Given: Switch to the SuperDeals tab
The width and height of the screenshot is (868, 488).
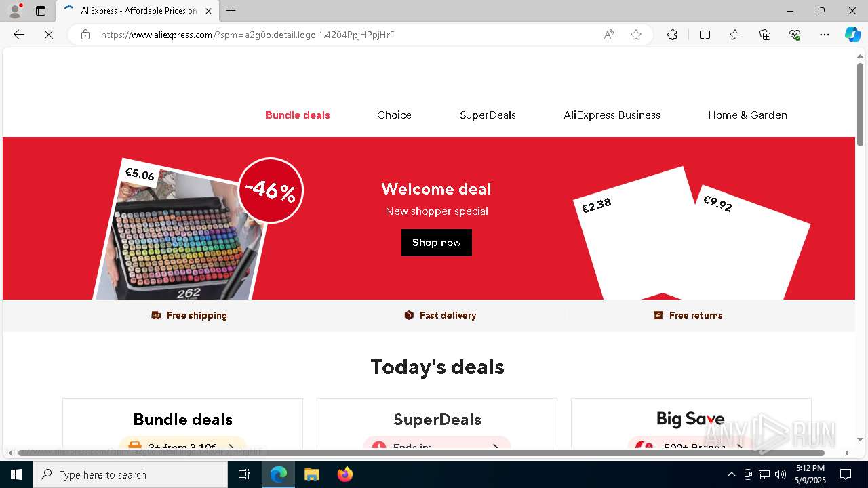Looking at the screenshot, I should (x=488, y=115).
